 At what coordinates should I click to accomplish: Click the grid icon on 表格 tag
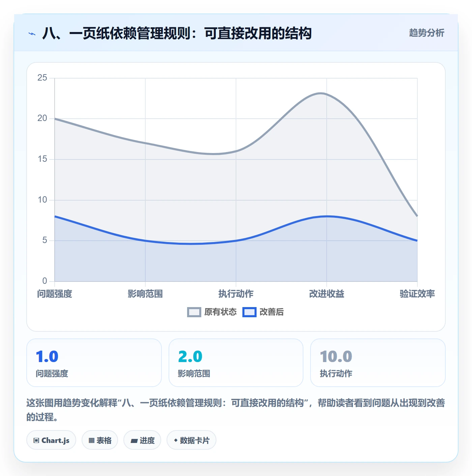(91, 441)
